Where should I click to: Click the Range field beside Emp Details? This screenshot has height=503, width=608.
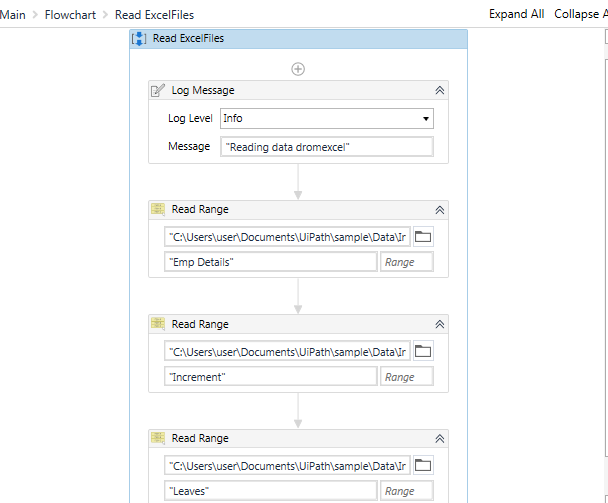(406, 263)
